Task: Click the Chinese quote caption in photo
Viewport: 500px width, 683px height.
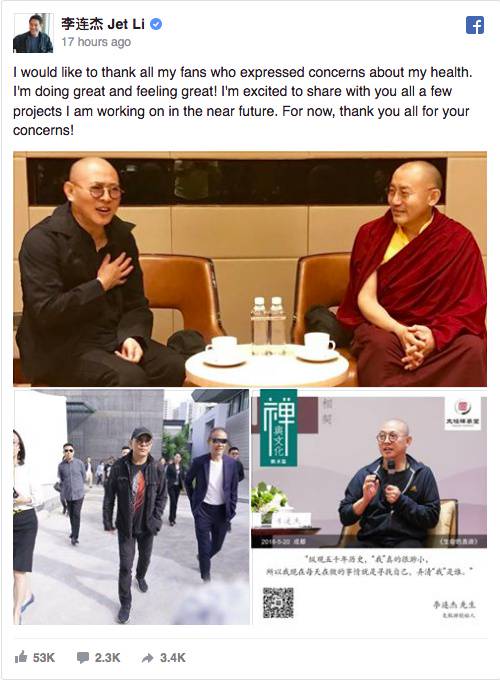Action: click(369, 565)
